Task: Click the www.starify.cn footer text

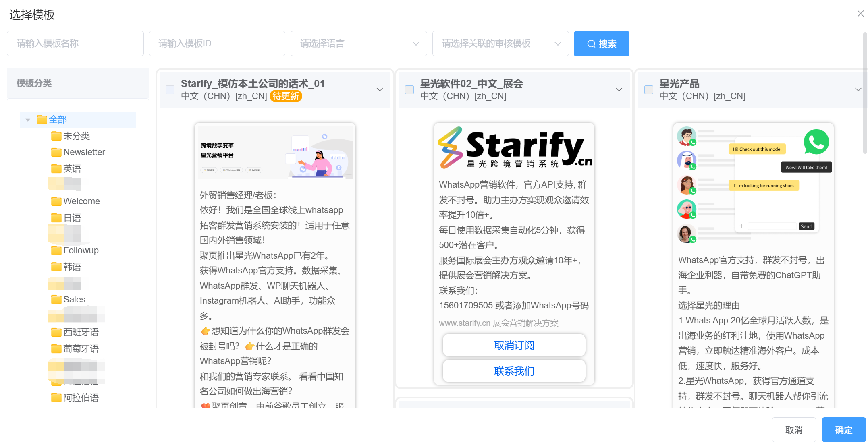Action: [498, 323]
